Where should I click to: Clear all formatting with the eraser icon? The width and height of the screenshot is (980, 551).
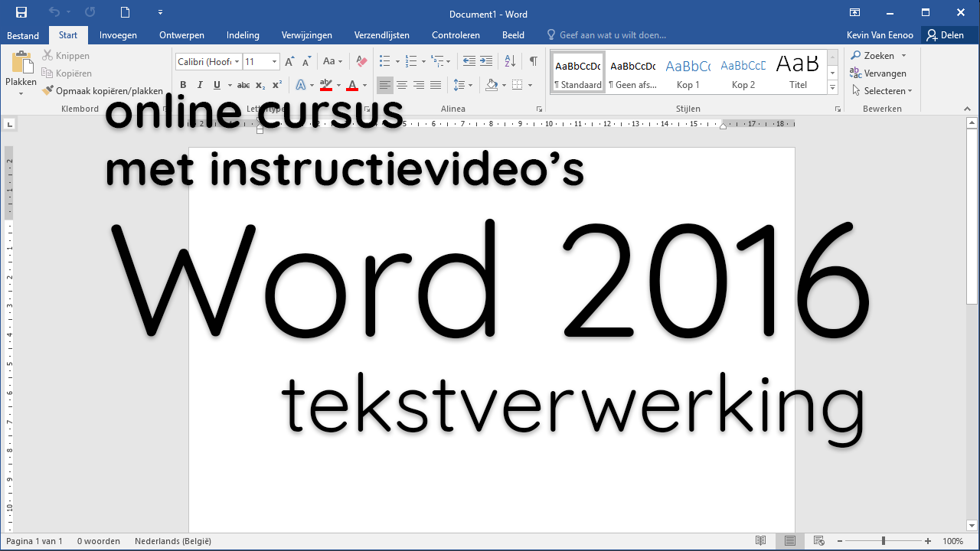click(362, 62)
